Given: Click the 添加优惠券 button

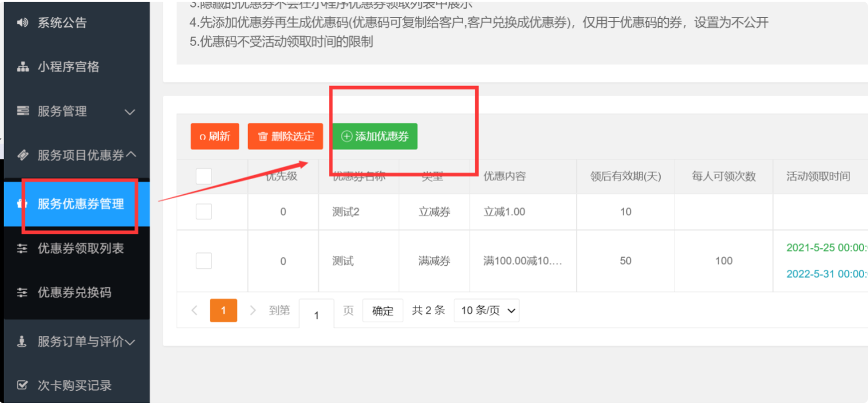Looking at the screenshot, I should tap(375, 137).
